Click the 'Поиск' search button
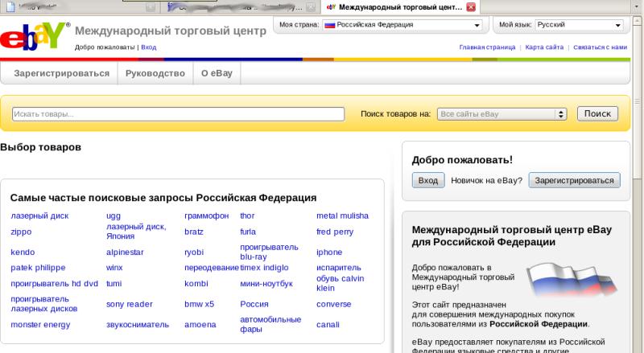The image size is (644, 353). point(597,114)
